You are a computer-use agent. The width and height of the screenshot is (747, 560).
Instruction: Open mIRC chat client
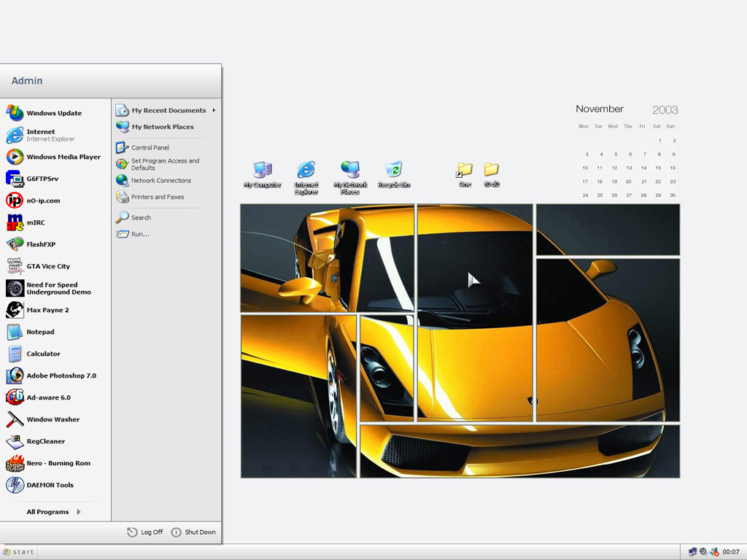pyautogui.click(x=35, y=222)
